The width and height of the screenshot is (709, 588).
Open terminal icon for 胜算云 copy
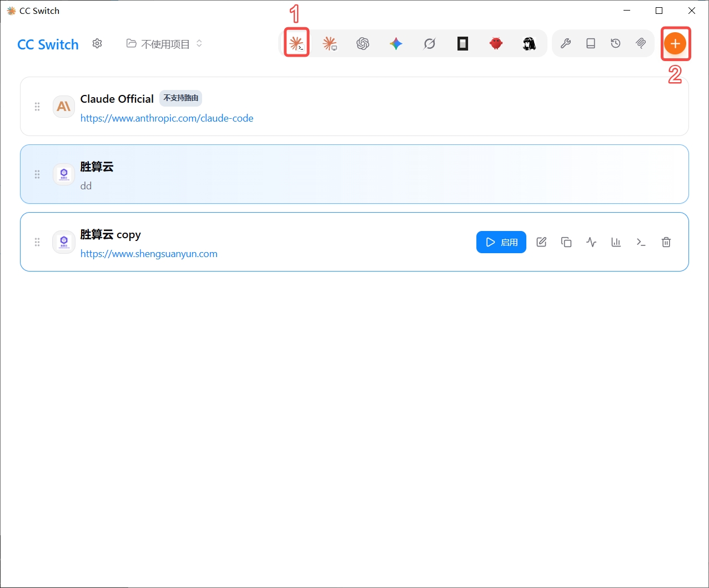(x=641, y=242)
